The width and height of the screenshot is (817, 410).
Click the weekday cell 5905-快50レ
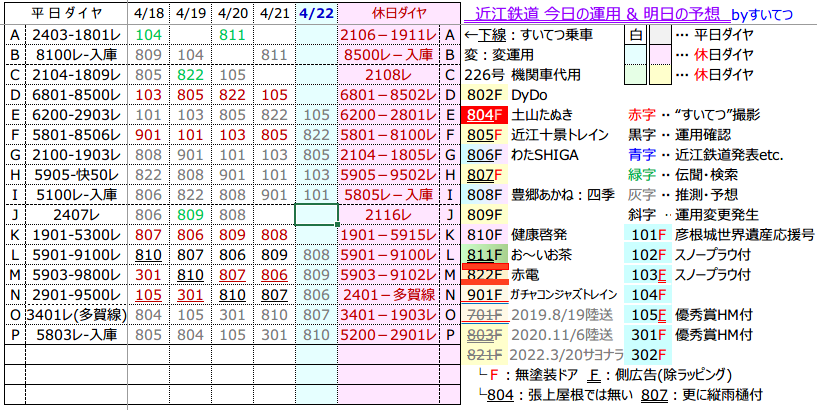[77, 175]
